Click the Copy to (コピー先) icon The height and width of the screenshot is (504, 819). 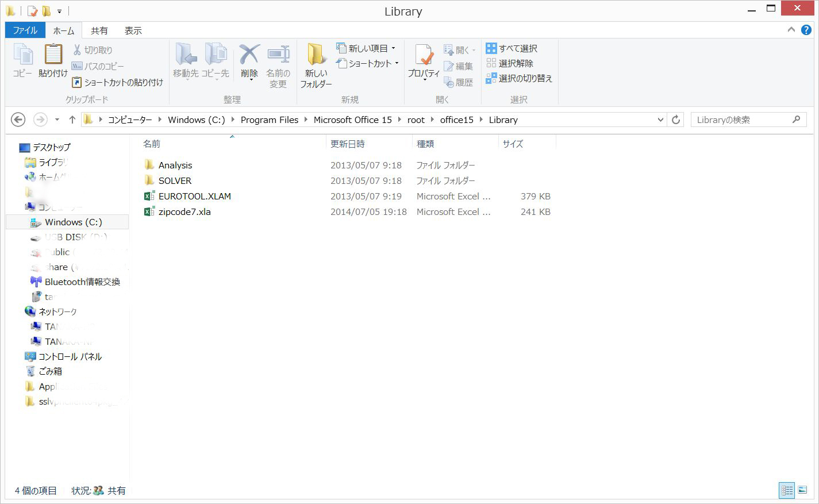tap(216, 60)
